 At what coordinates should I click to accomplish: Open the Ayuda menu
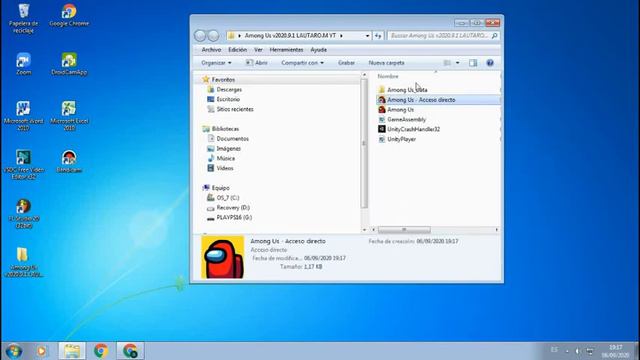click(318, 50)
